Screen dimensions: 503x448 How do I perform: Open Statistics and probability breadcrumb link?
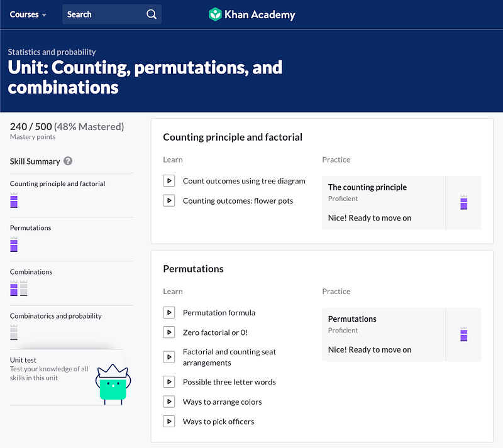(52, 52)
